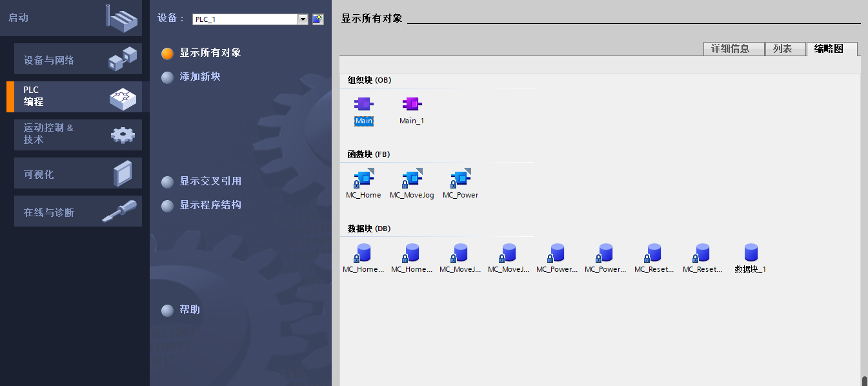Open 帮助 for this portal
This screenshot has width=868, height=386.
pyautogui.click(x=190, y=310)
